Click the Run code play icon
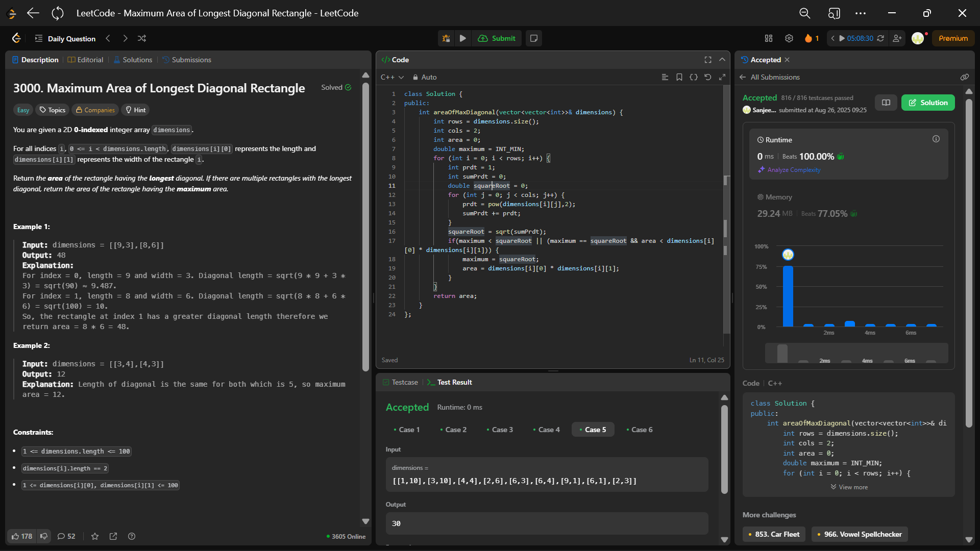The height and width of the screenshot is (551, 980). tap(462, 38)
